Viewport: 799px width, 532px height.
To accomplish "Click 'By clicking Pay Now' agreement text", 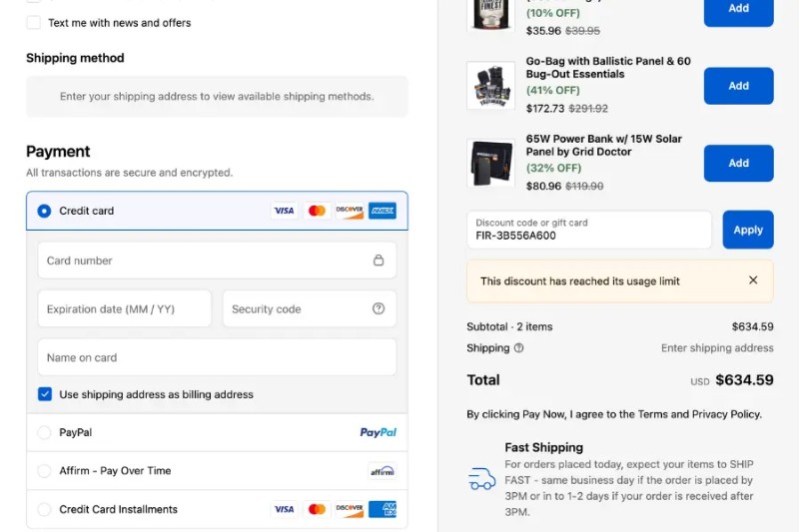I will pos(614,414).
